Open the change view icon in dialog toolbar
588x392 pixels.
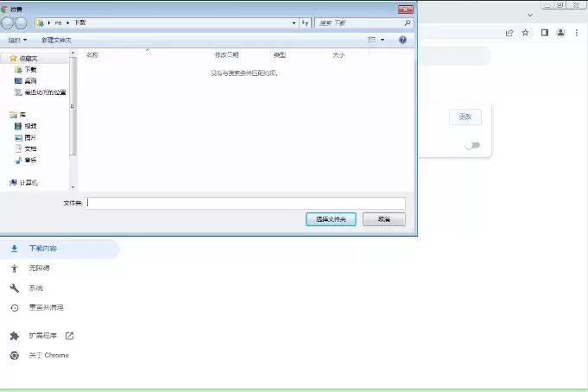(371, 40)
